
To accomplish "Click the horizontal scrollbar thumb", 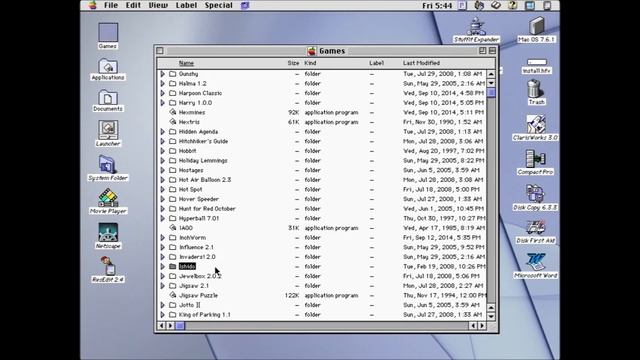I will (180, 326).
